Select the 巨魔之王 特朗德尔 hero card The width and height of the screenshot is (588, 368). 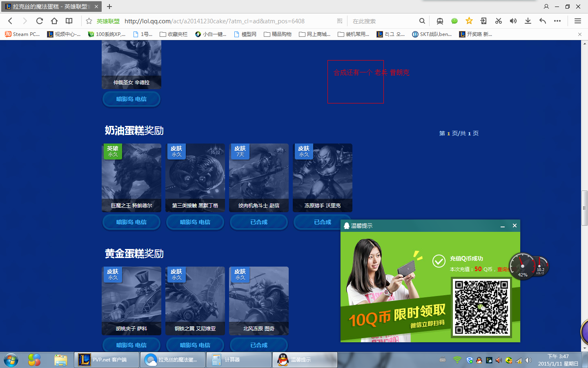pyautogui.click(x=131, y=178)
